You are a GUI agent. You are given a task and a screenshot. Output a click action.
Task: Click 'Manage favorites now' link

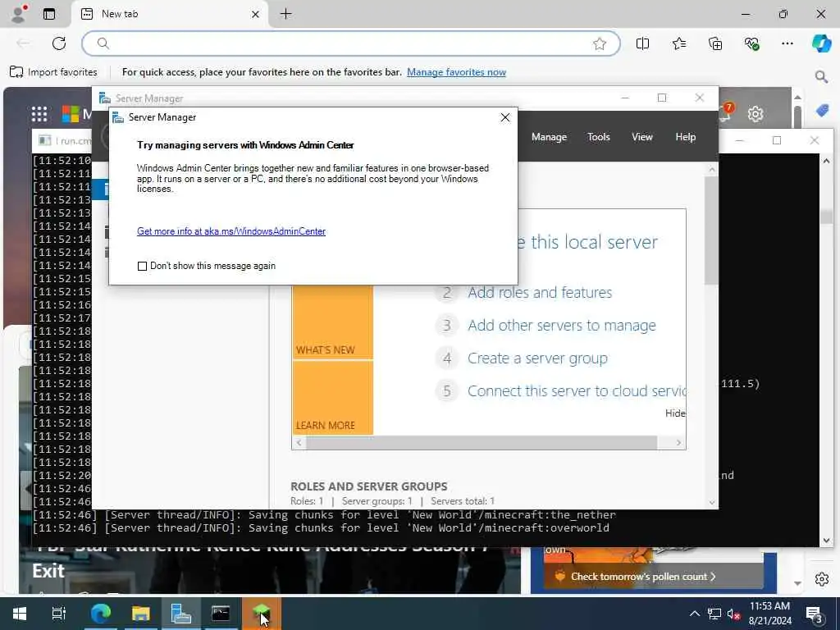tap(456, 72)
